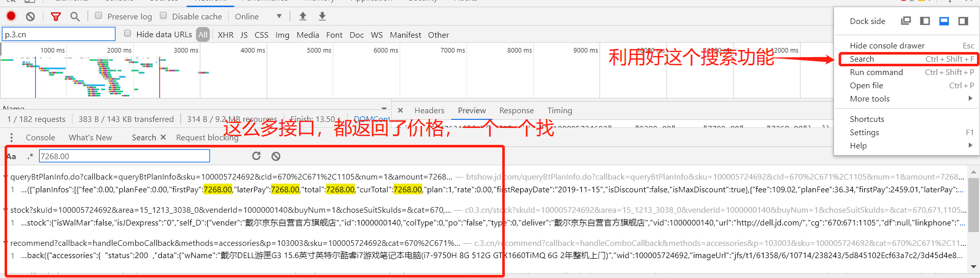Toggle match case Aa in search
Image resolution: width=980 pixels, height=278 pixels.
[11, 156]
